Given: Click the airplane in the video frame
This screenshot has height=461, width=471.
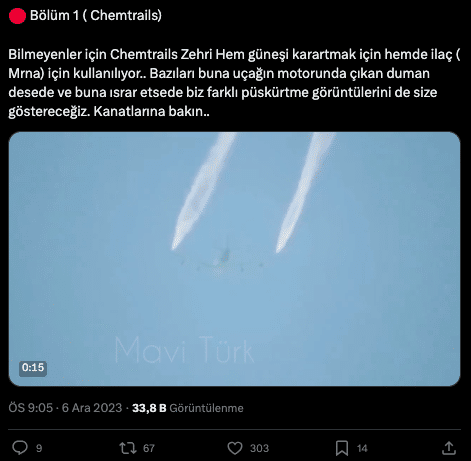Looking at the screenshot, I should (222, 258).
